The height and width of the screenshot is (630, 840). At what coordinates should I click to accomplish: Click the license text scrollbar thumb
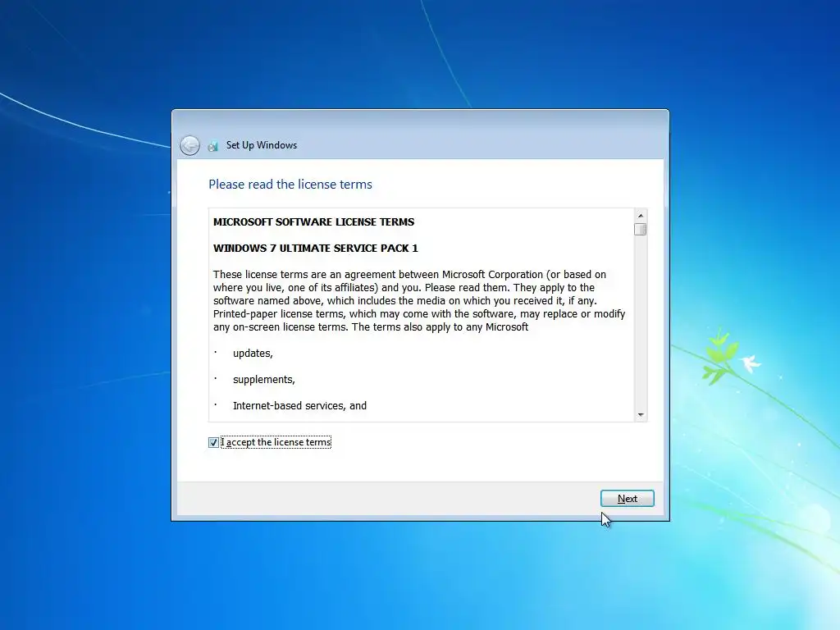(x=640, y=230)
